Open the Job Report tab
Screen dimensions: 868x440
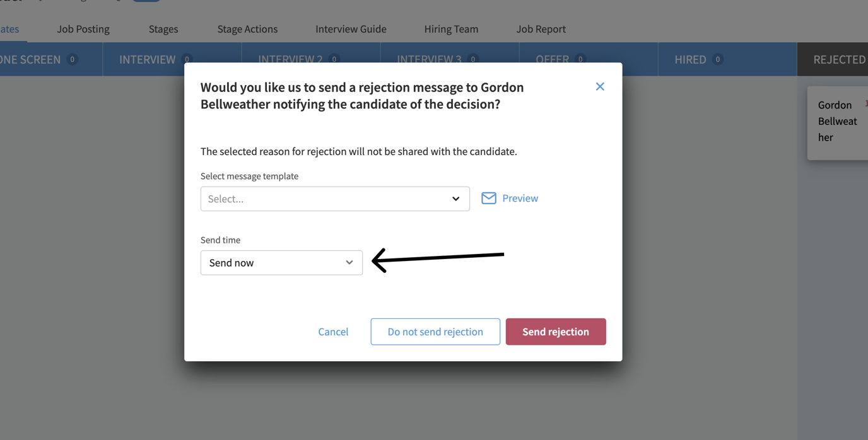[x=541, y=29]
